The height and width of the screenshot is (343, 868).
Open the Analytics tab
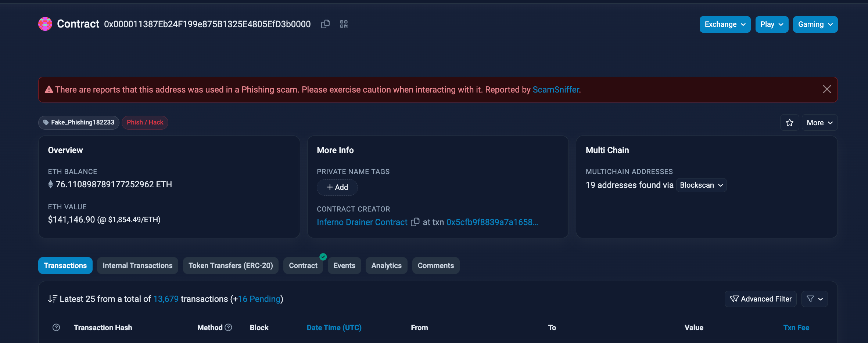click(387, 266)
